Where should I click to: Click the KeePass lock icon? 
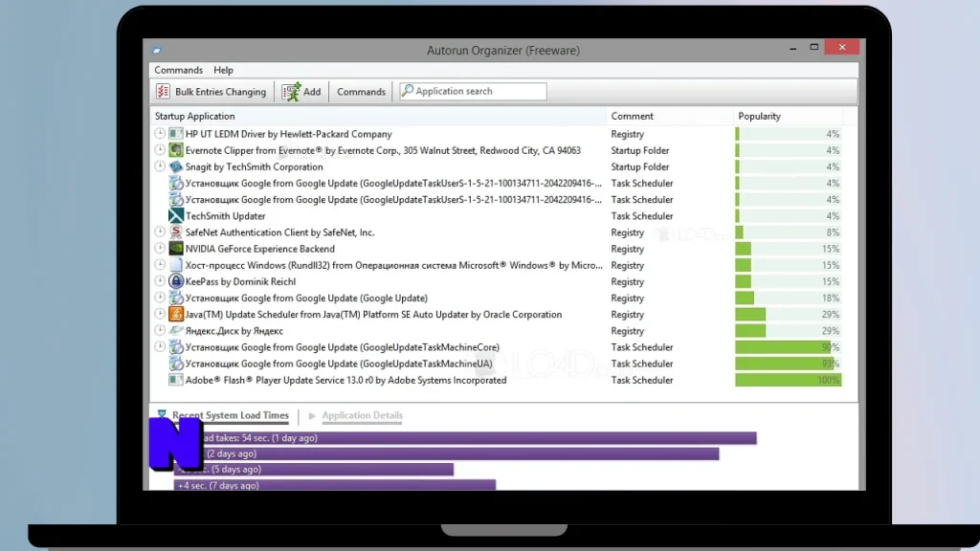coord(176,281)
